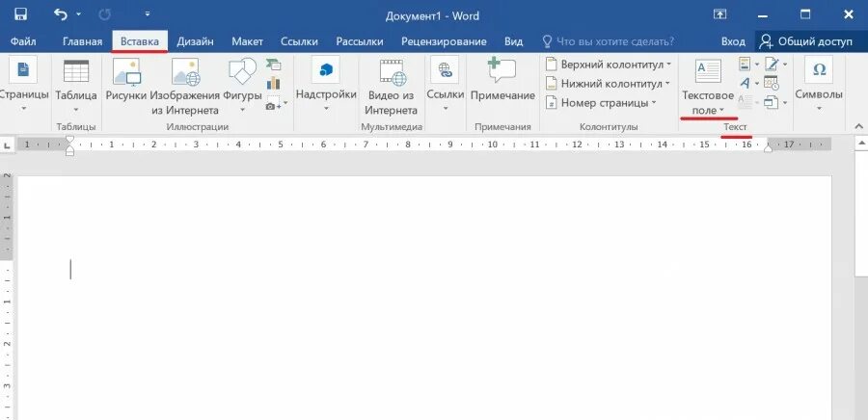
Task: Click the greyed Redo arrow icon
Action: coord(104,14)
